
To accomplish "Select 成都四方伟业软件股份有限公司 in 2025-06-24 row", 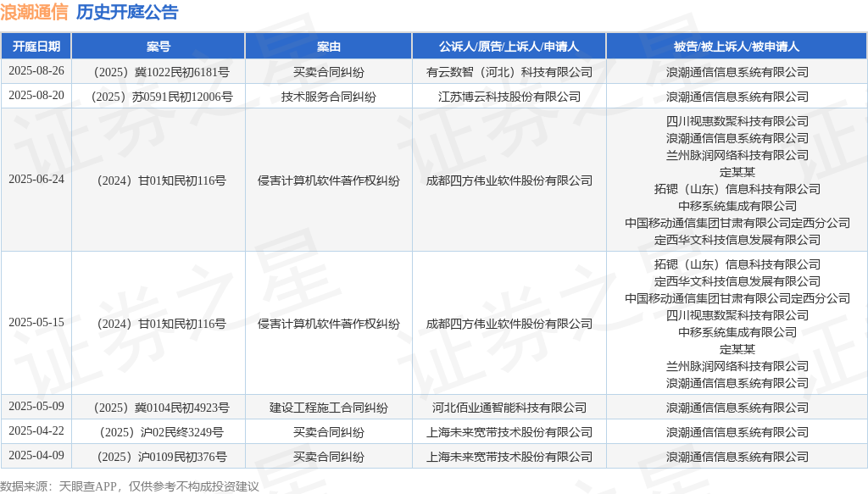I will (x=509, y=180).
